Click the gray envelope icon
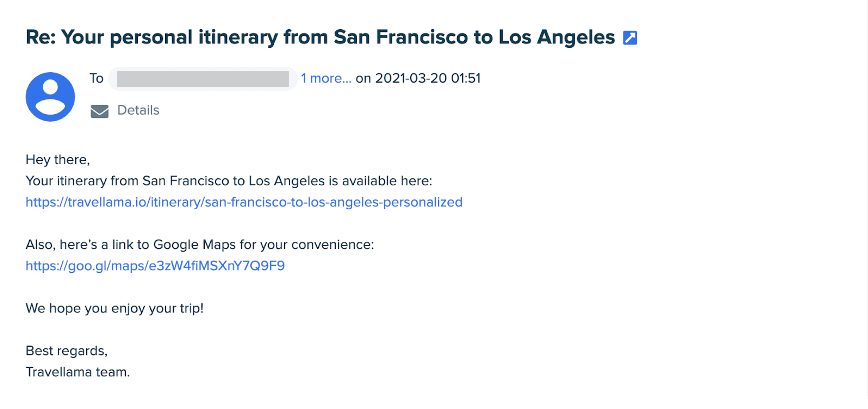868x409 pixels. coord(99,111)
